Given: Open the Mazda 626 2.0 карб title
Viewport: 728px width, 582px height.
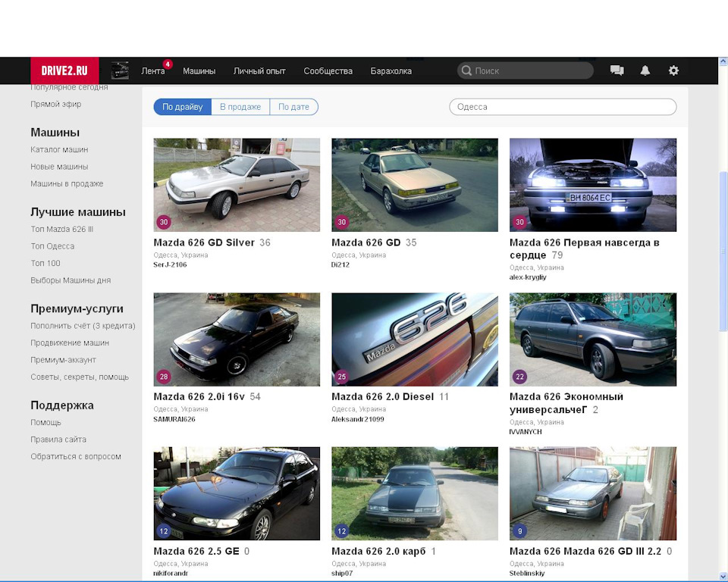Looking at the screenshot, I should pyautogui.click(x=378, y=552).
